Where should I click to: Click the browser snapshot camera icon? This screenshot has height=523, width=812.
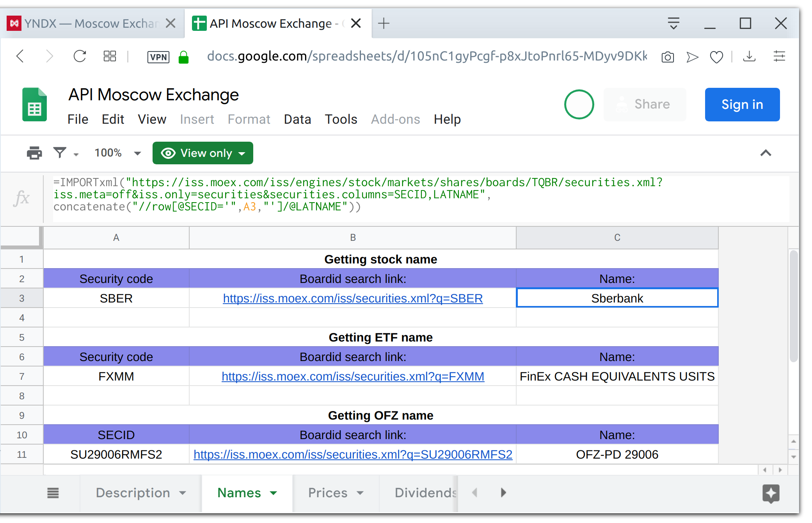click(x=668, y=57)
